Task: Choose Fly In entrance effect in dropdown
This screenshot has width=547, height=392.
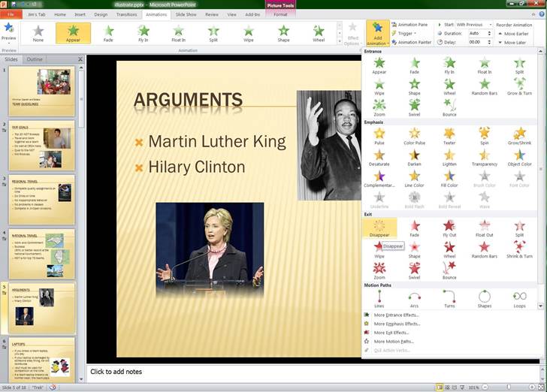Action: (x=449, y=65)
